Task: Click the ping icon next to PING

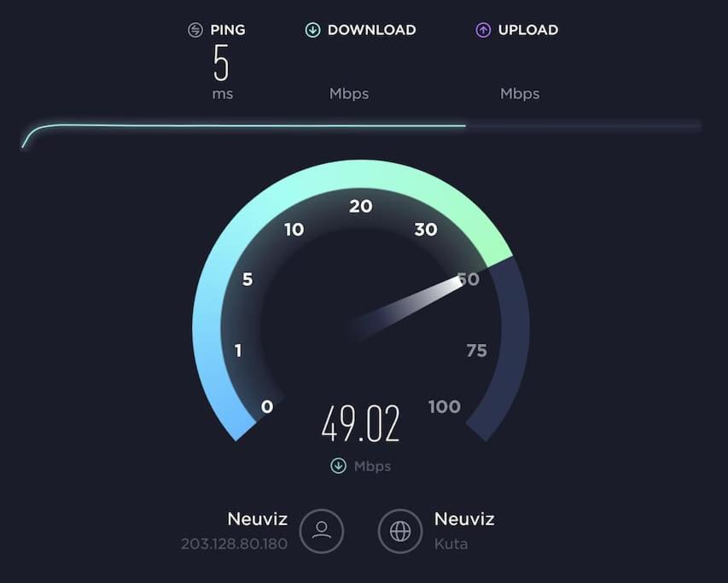Action: pyautogui.click(x=195, y=30)
